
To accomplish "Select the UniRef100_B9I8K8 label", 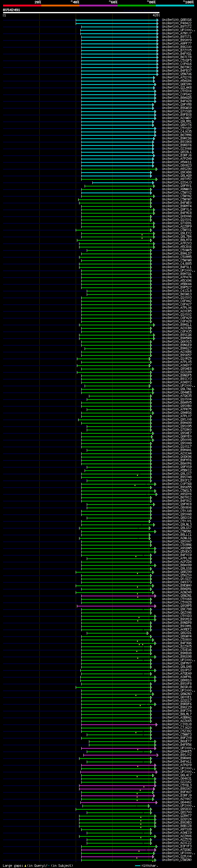I will [176, 142].
